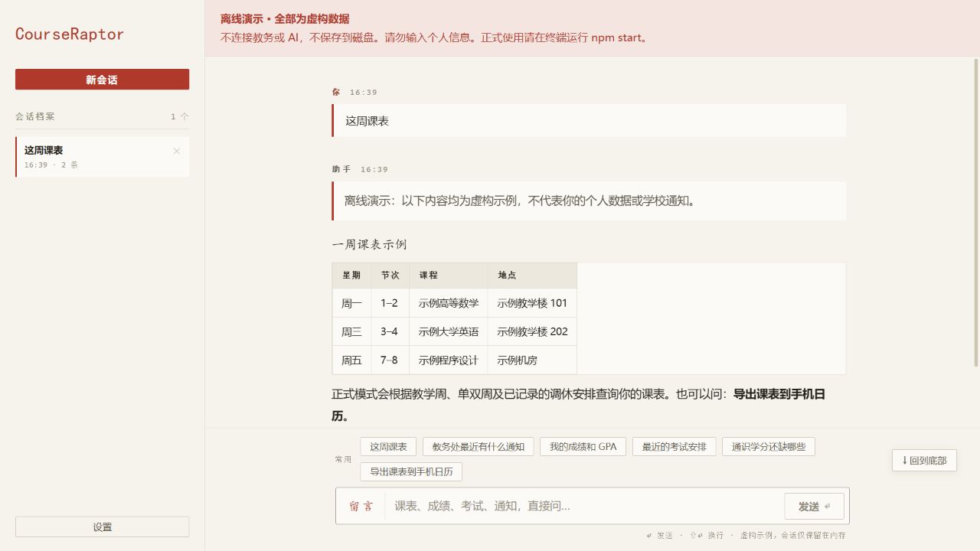The image size is (980, 551).
Task: Open the 这周课表 conversation in sidebar
Action: coord(102,157)
